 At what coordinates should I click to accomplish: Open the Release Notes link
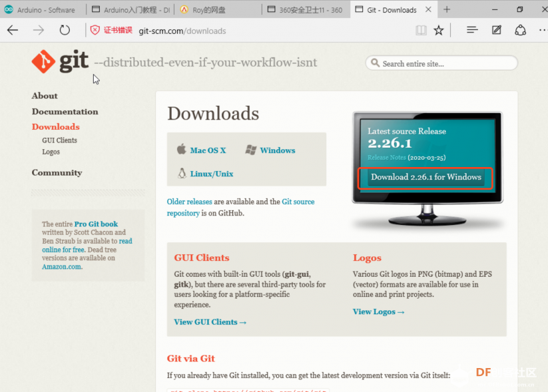tap(387, 158)
